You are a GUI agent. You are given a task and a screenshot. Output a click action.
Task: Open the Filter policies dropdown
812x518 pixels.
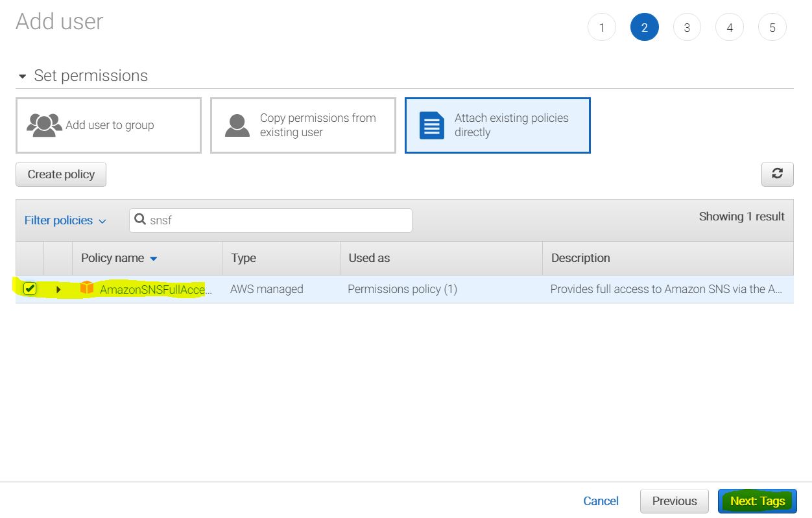click(65, 220)
